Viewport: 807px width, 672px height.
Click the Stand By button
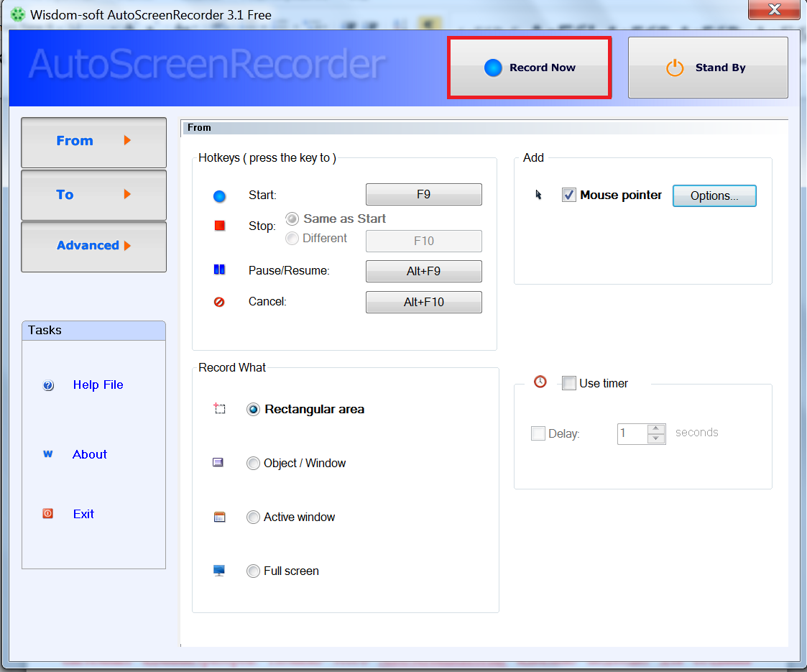708,68
